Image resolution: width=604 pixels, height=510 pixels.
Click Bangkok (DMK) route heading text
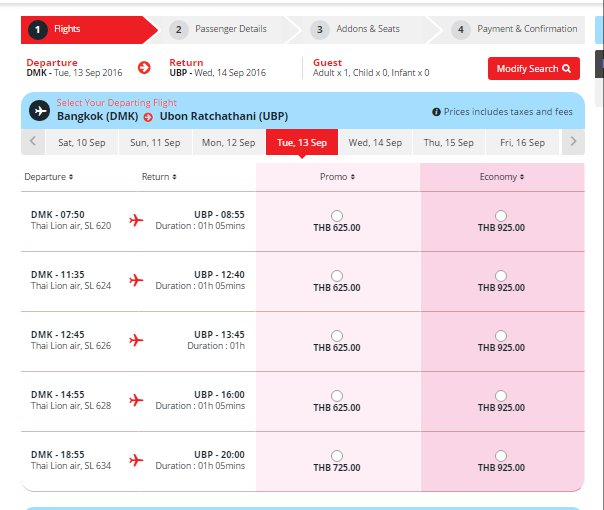point(97,116)
